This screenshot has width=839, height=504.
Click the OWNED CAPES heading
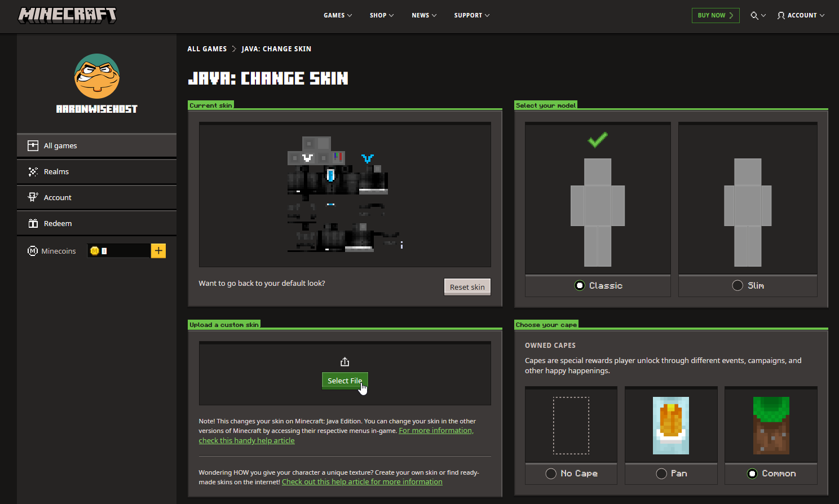coord(550,346)
